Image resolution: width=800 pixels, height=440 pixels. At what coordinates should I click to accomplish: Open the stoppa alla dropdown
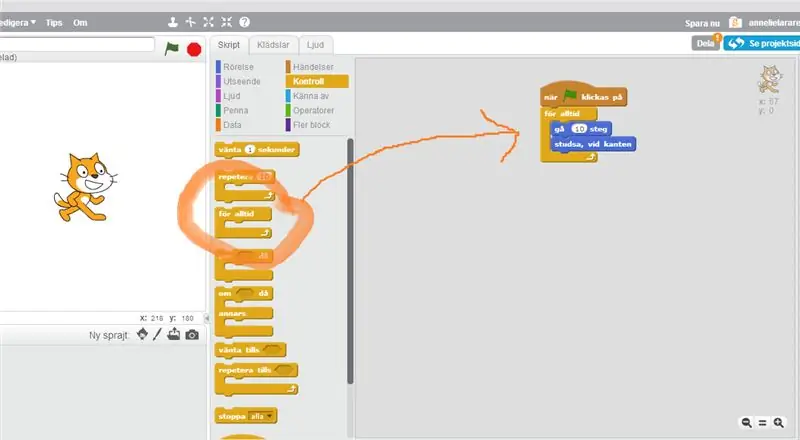click(x=263, y=417)
